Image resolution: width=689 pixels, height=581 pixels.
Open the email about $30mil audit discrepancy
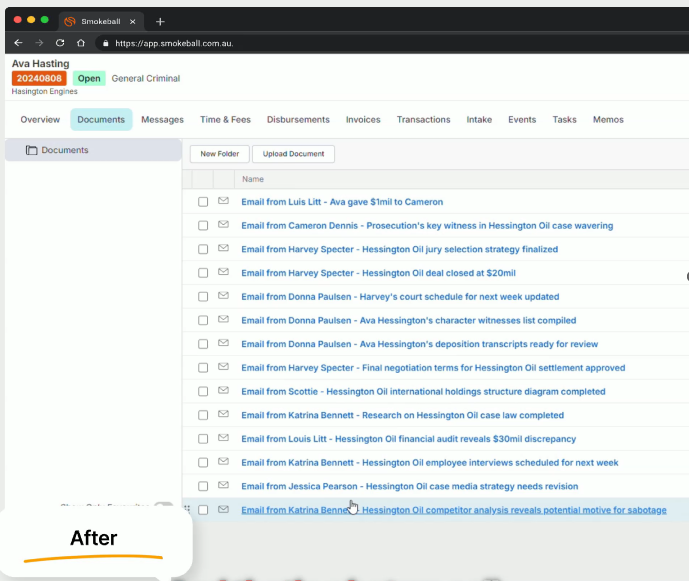408,439
